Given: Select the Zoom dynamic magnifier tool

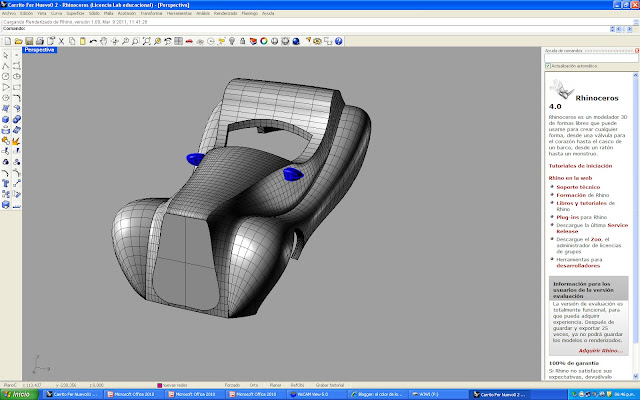Looking at the screenshot, I should (x=125, y=41).
